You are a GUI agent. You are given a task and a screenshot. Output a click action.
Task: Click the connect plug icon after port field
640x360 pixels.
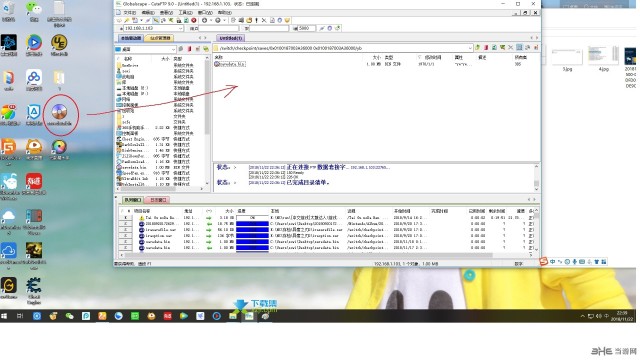[x=322, y=28]
